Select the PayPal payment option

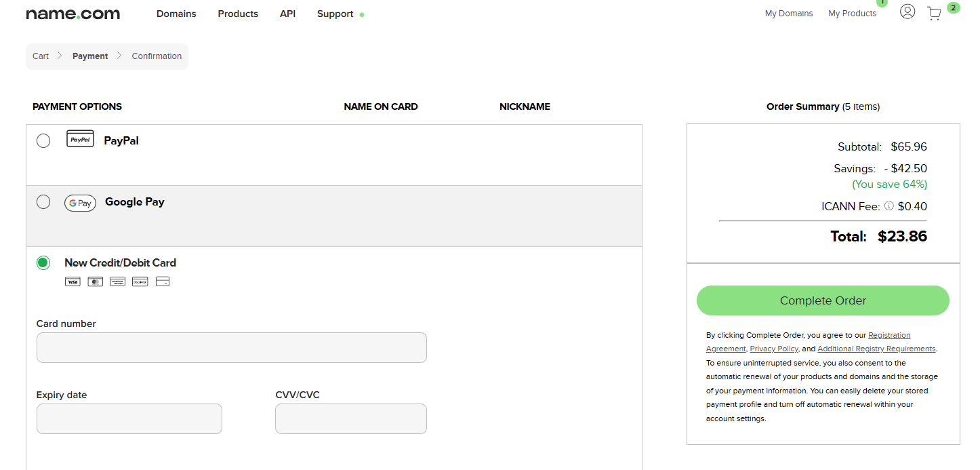[43, 140]
